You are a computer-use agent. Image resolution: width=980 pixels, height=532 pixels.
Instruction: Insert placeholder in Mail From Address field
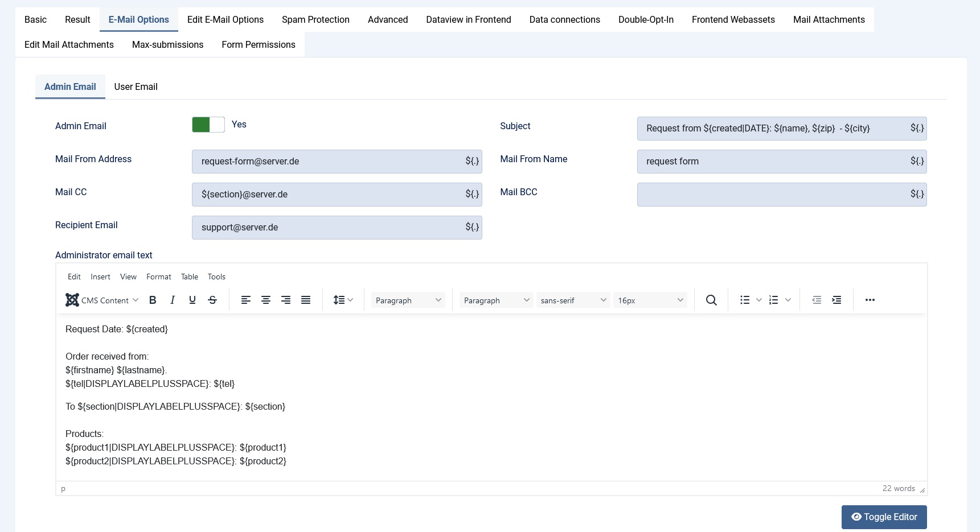pos(472,161)
